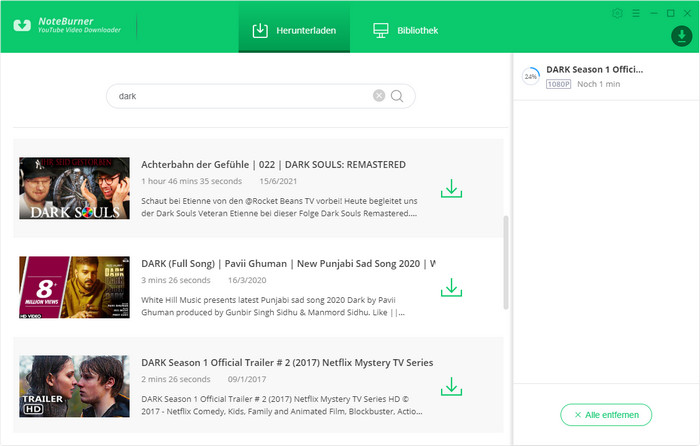Toggle the round download queue button
Screen dimensions: 700x446
(682, 36)
